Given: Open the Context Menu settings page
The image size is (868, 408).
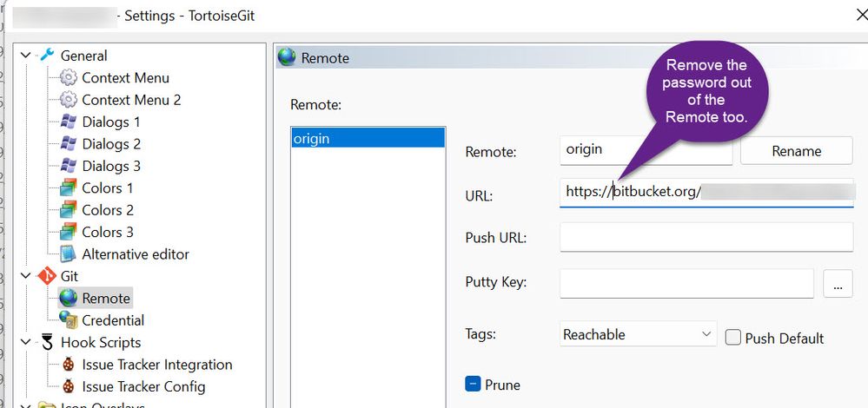Looking at the screenshot, I should 126,78.
